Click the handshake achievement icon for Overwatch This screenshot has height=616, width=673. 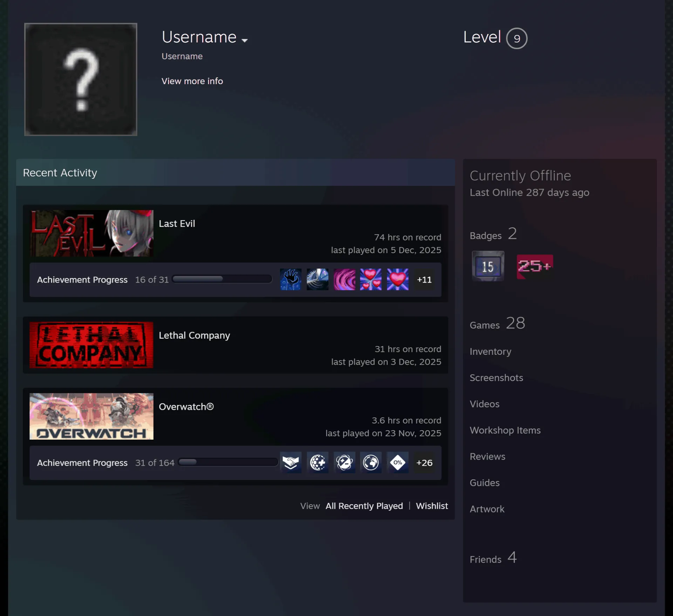[291, 462]
